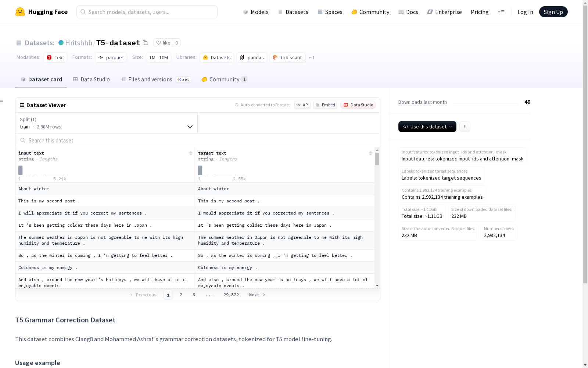Open the more options three-dot button

click(x=465, y=127)
